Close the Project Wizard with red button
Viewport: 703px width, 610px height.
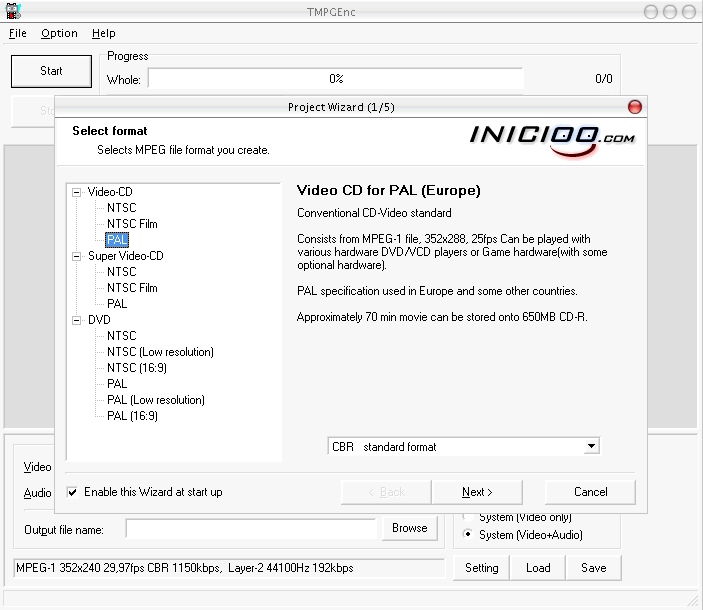(x=634, y=107)
